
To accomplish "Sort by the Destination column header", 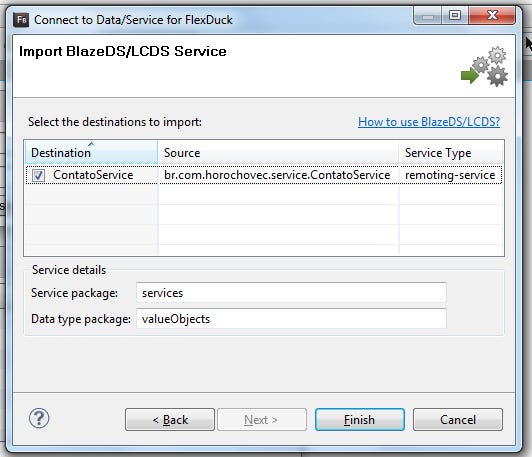I will click(91, 153).
